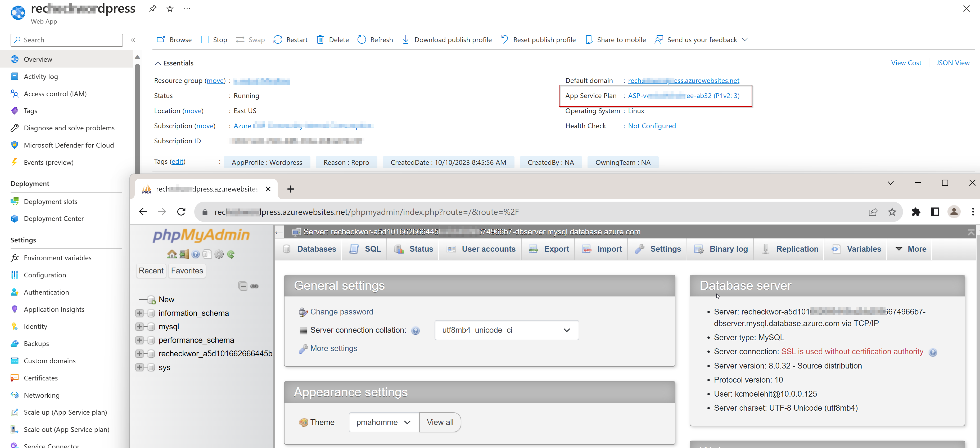Click Download publish profile
Screen dimensions: 980x448
(x=447, y=40)
